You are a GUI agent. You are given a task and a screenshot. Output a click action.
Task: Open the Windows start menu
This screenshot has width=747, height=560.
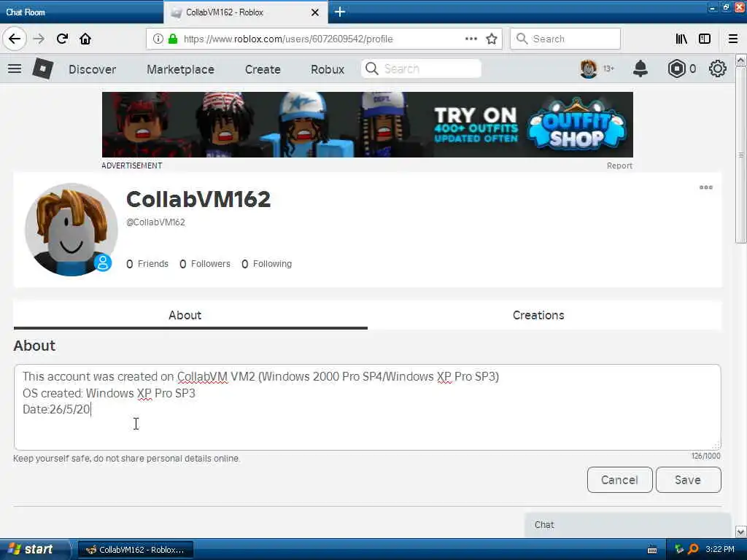click(x=34, y=549)
